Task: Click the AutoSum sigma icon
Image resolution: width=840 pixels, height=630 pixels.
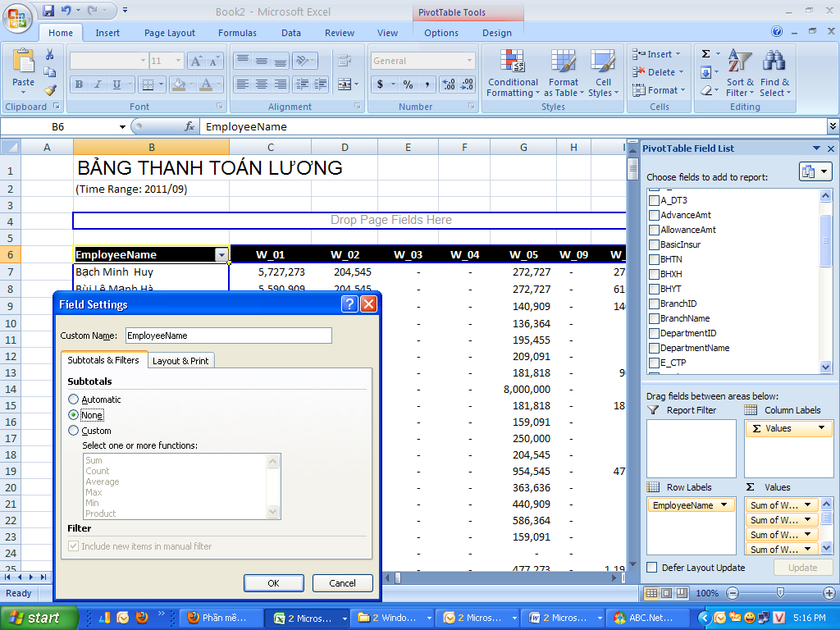Action: [705, 54]
